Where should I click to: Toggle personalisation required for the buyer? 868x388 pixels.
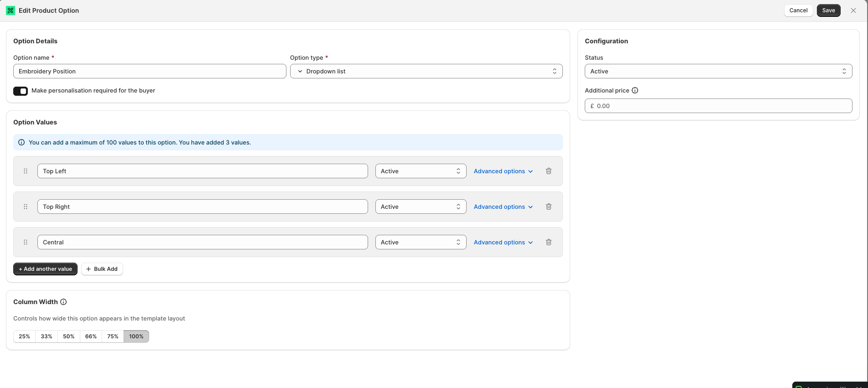(21, 91)
